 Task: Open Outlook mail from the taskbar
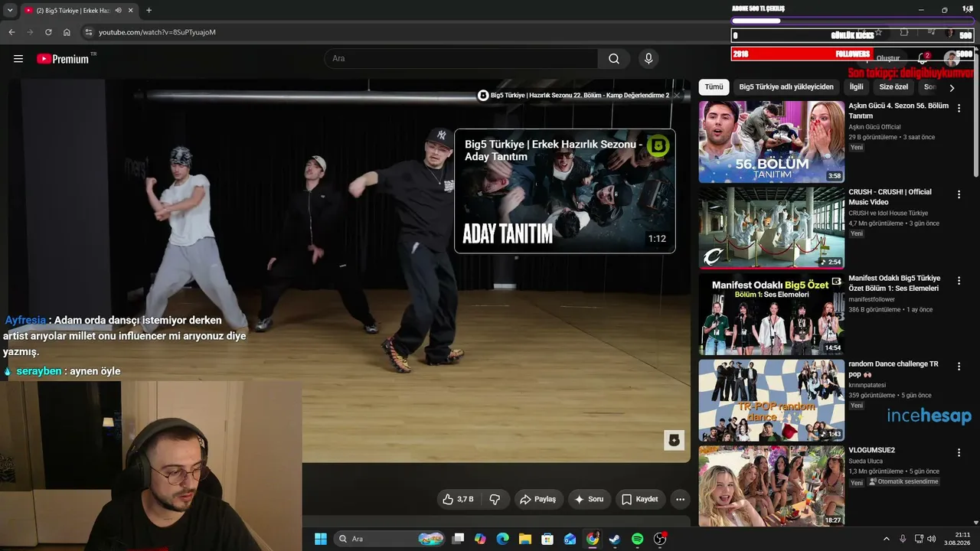click(570, 539)
